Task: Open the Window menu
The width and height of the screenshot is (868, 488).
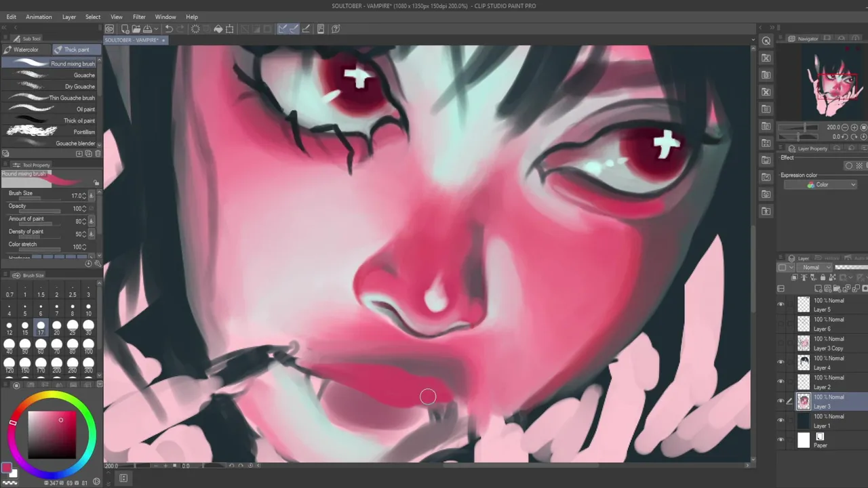Action: tap(165, 17)
